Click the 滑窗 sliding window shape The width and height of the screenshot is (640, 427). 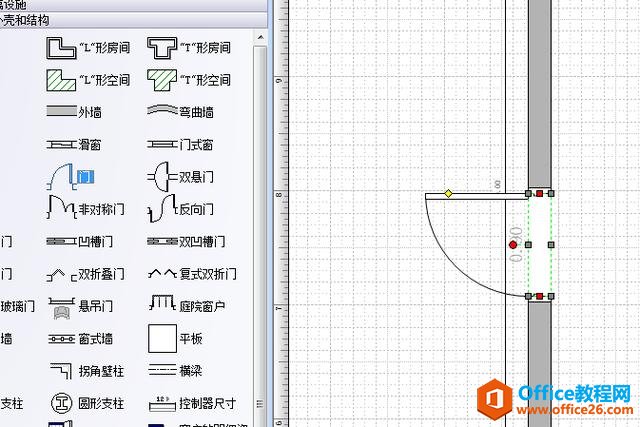62,145
